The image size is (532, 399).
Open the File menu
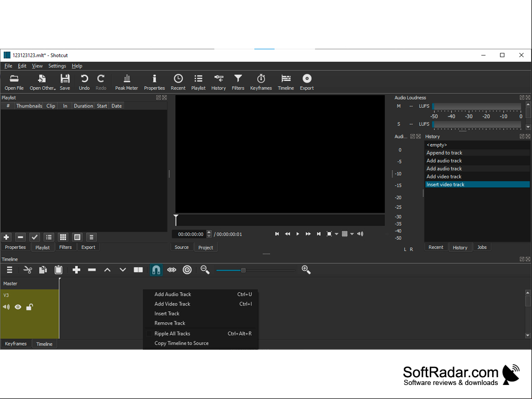click(x=8, y=66)
